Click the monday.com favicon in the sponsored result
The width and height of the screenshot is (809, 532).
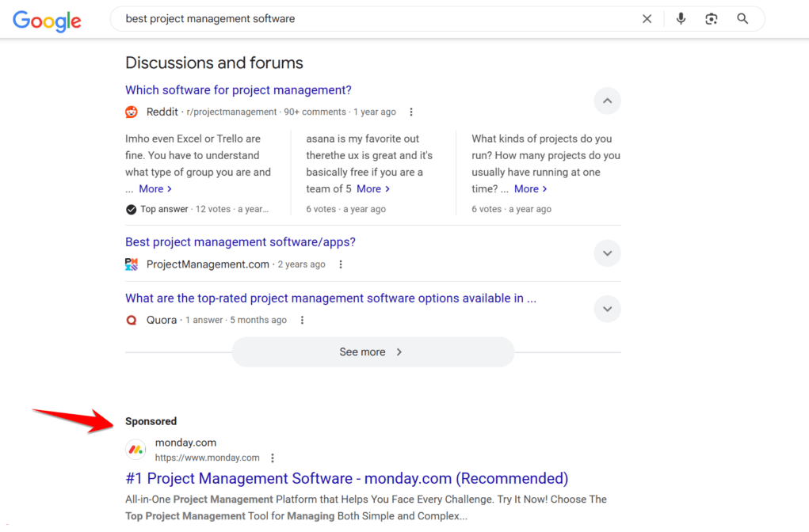pos(135,449)
